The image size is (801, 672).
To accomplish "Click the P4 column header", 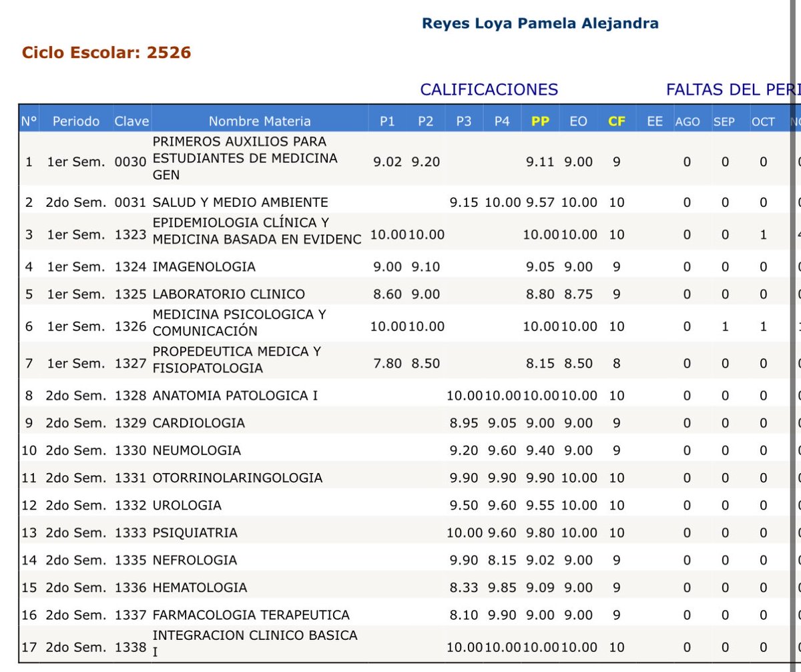I will [502, 121].
